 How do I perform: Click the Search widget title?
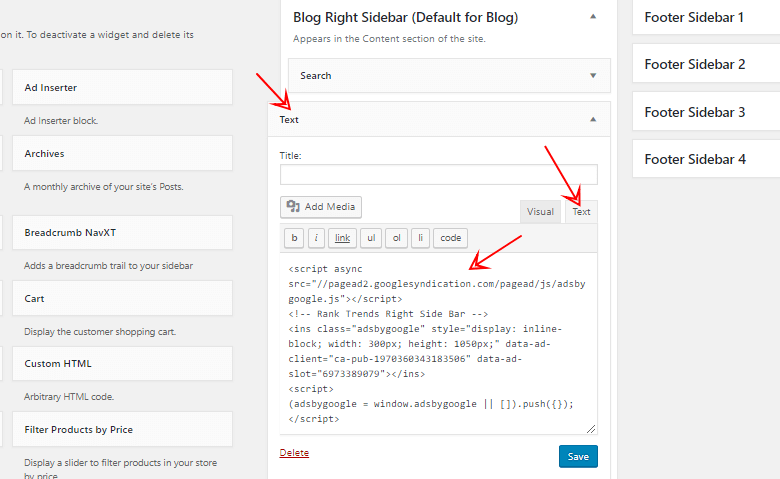pyautogui.click(x=315, y=76)
